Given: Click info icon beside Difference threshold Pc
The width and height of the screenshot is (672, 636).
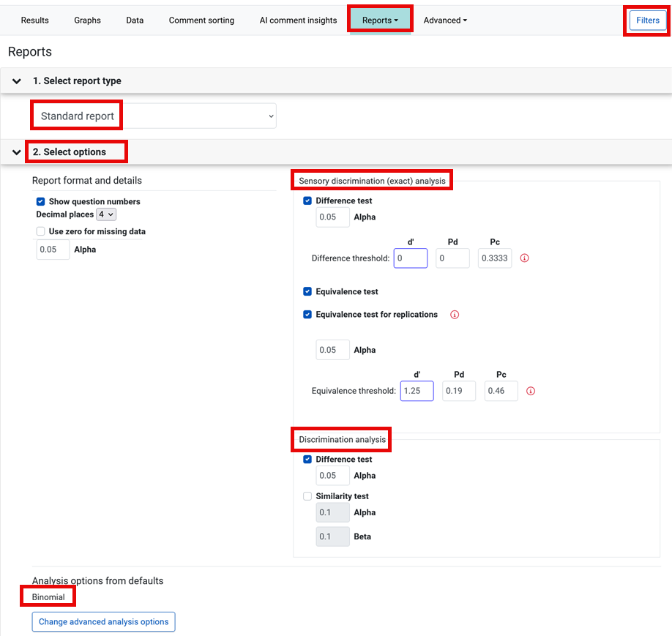Looking at the screenshot, I should [524, 258].
